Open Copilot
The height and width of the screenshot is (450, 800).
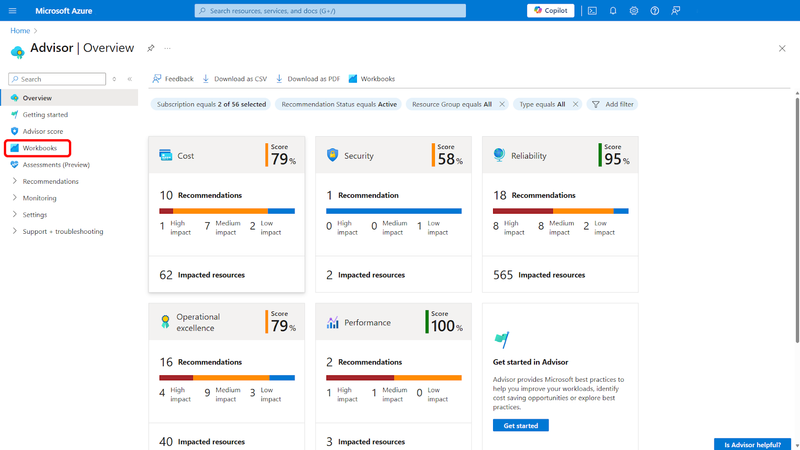point(551,11)
